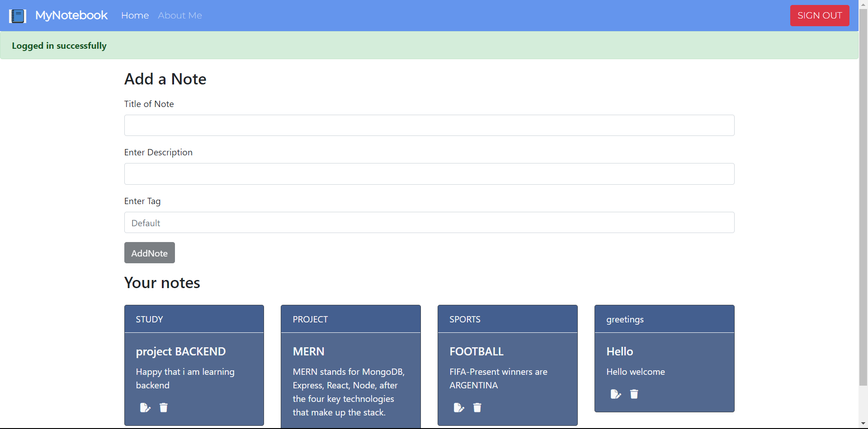Click the MyNotebook notebook logo icon
The image size is (868, 429).
18,15
